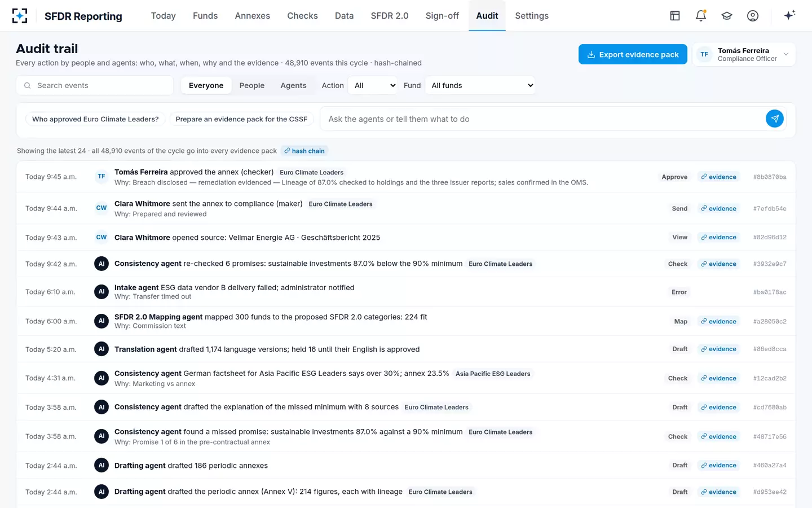Open the SFDR 2.0 tab

(x=390, y=16)
